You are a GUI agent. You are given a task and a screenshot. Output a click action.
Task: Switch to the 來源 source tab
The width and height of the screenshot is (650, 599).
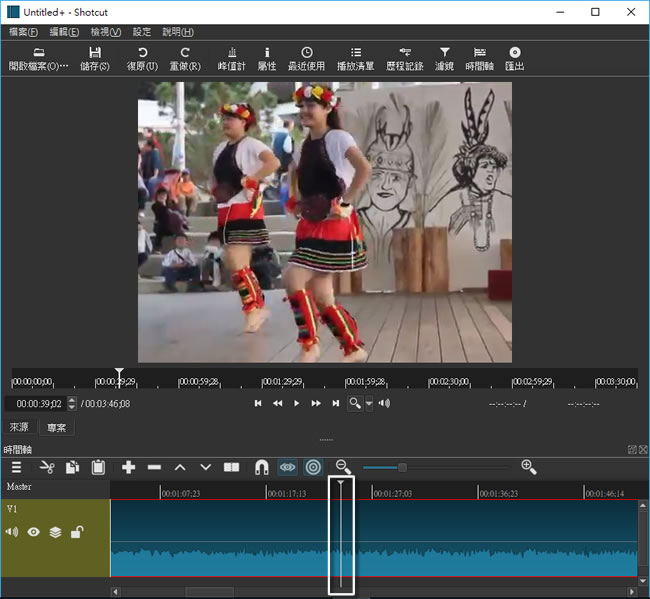(x=19, y=427)
